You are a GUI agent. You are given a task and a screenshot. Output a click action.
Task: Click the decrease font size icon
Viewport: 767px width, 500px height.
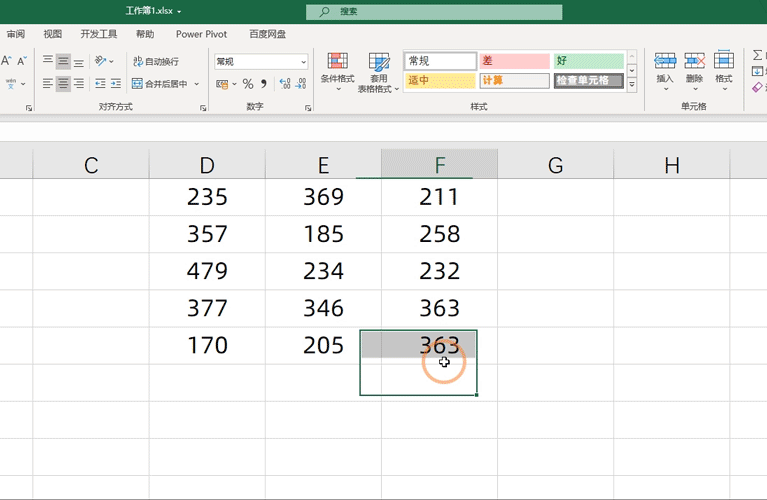(x=22, y=61)
